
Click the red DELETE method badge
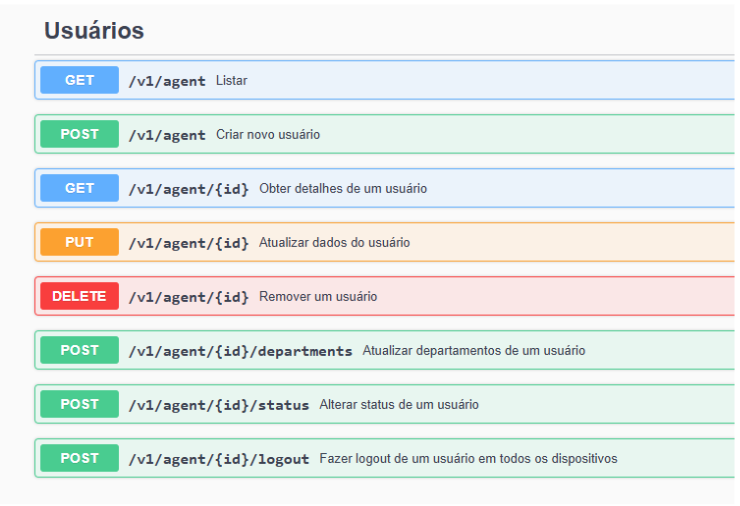[79, 296]
